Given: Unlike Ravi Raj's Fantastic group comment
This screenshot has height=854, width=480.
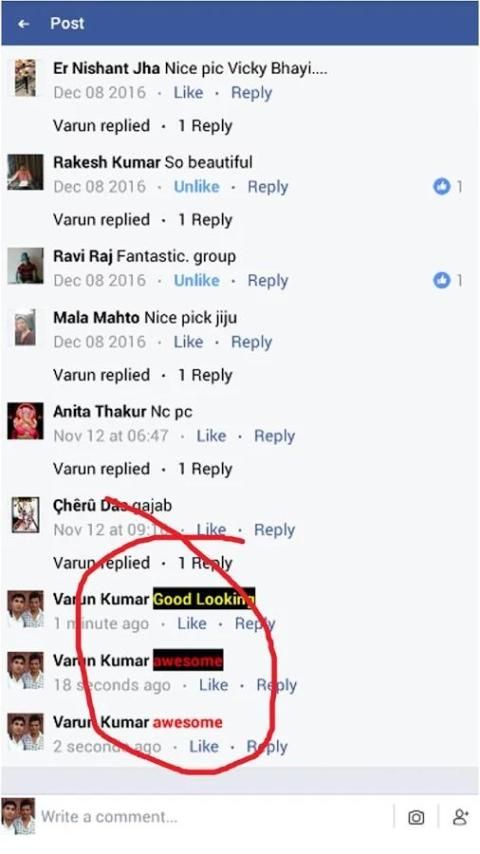Looking at the screenshot, I should 196,280.
